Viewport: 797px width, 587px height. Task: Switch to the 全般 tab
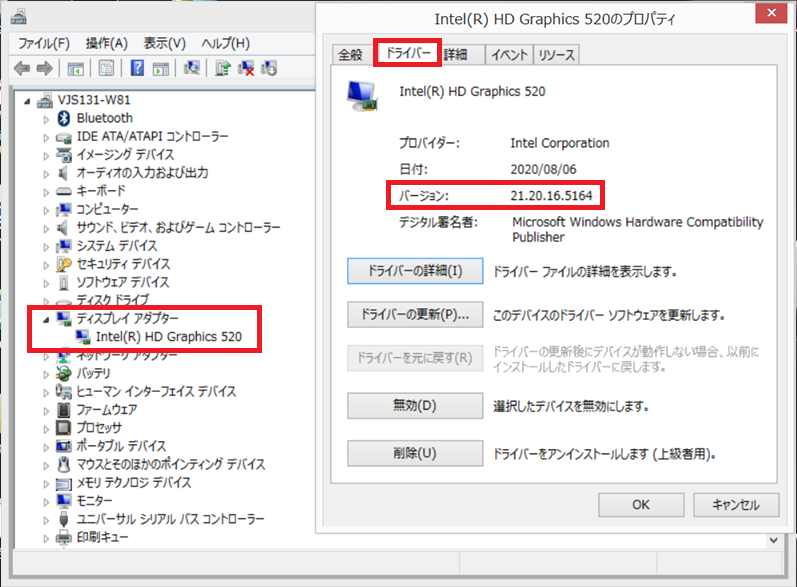click(x=351, y=54)
